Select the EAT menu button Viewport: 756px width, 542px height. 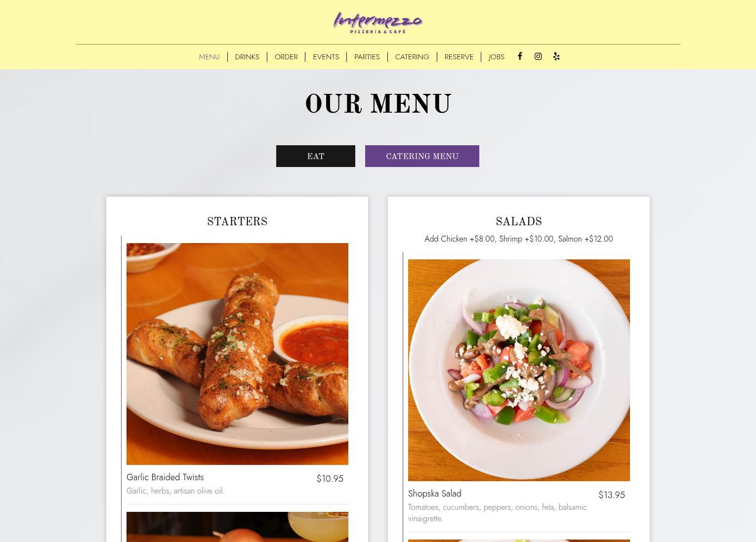pyautogui.click(x=316, y=156)
